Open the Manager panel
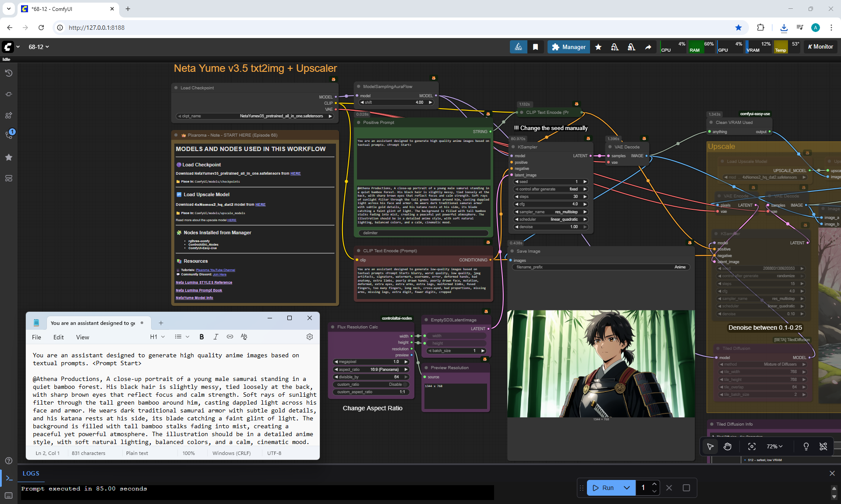 coord(568,47)
